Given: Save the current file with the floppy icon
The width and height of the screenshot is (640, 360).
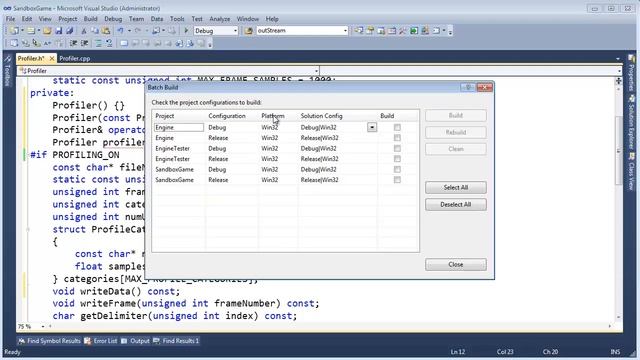Looking at the screenshot, I should [58, 31].
